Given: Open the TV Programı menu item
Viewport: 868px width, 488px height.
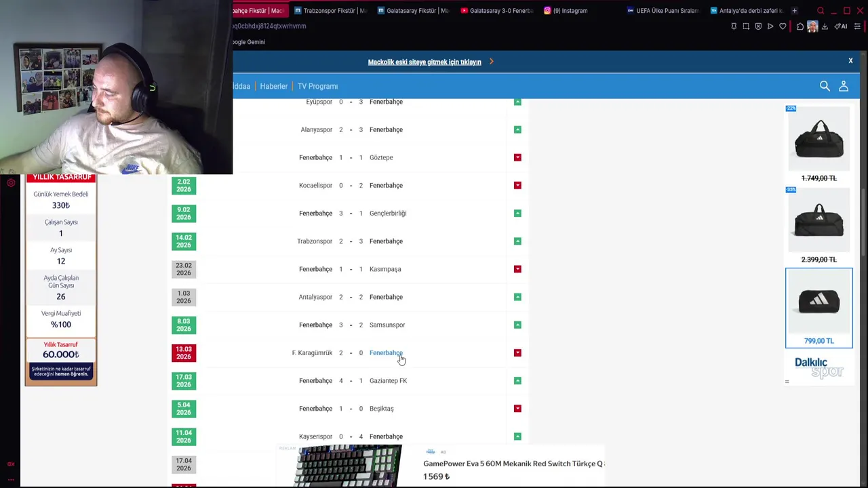Looking at the screenshot, I should [x=317, y=86].
